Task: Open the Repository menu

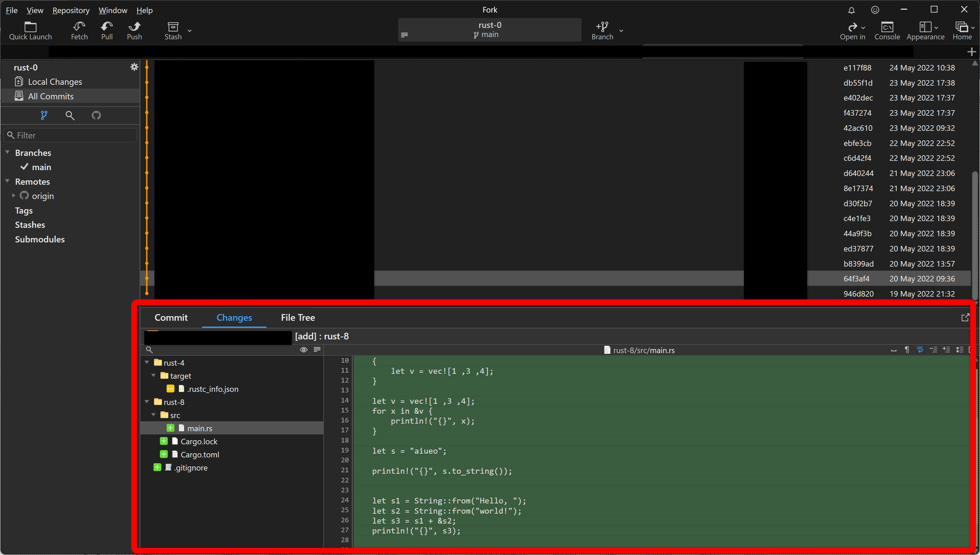Action: (70, 10)
